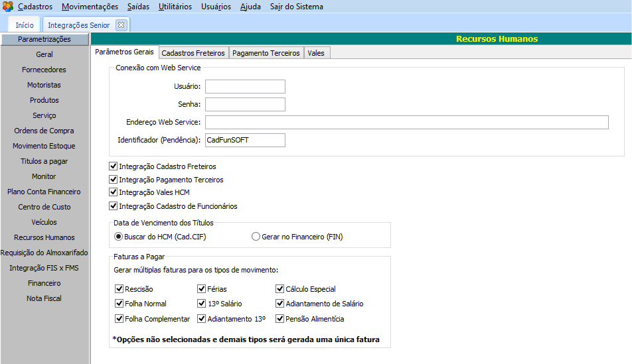Open Requisição do Almoxarifado in sidebar
The image size is (632, 364).
click(44, 253)
